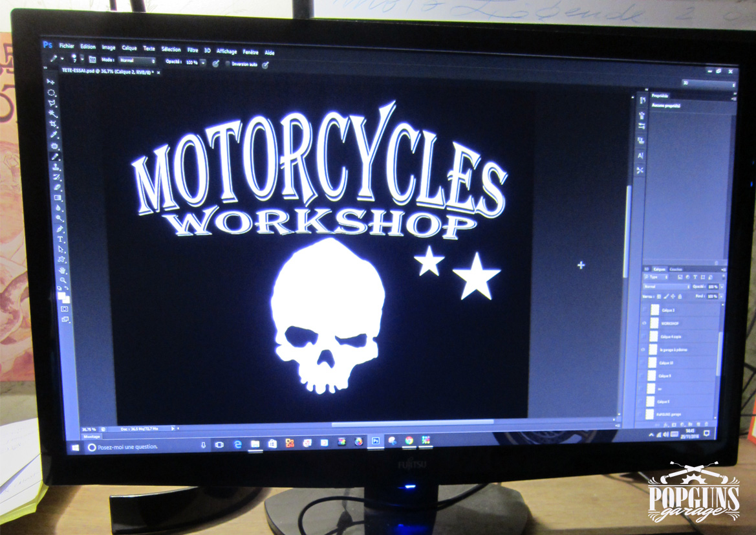Select the Eyedropper tool
Screen dimensions: 756x535
54,135
